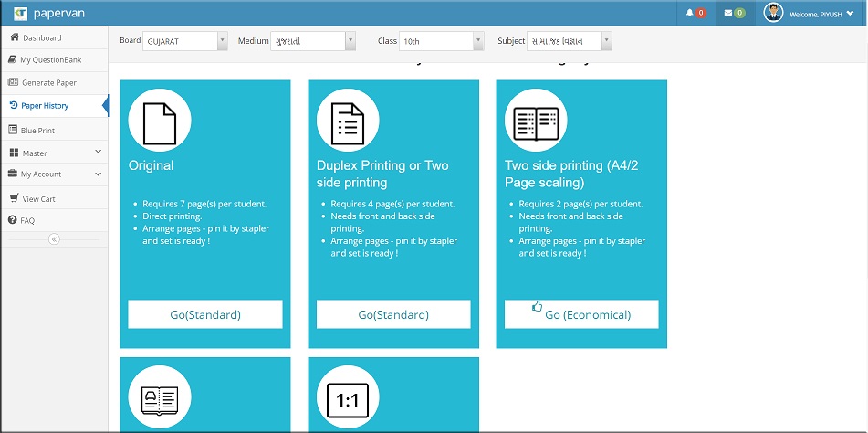Click Go(Standard) under Original
Image resolution: width=868 pixels, height=433 pixels.
tap(205, 314)
